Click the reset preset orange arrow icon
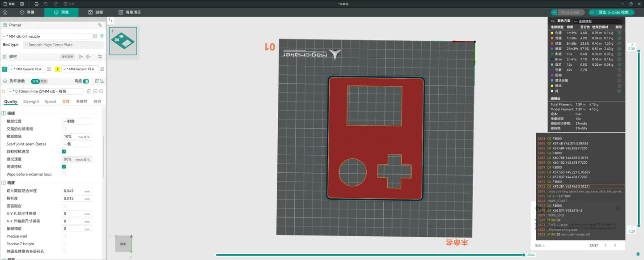This screenshot has height=260, width=644. 4,91
